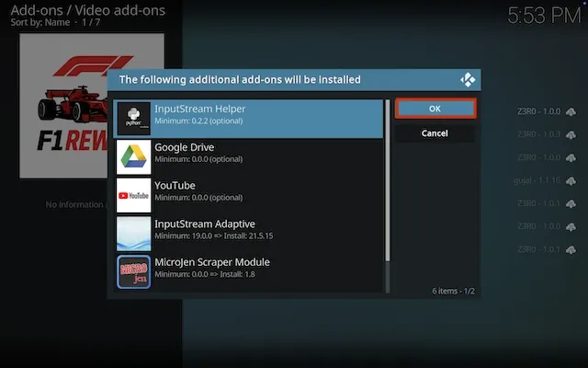Choose the YouTube add-on row
The image size is (588, 368).
pos(248,195)
